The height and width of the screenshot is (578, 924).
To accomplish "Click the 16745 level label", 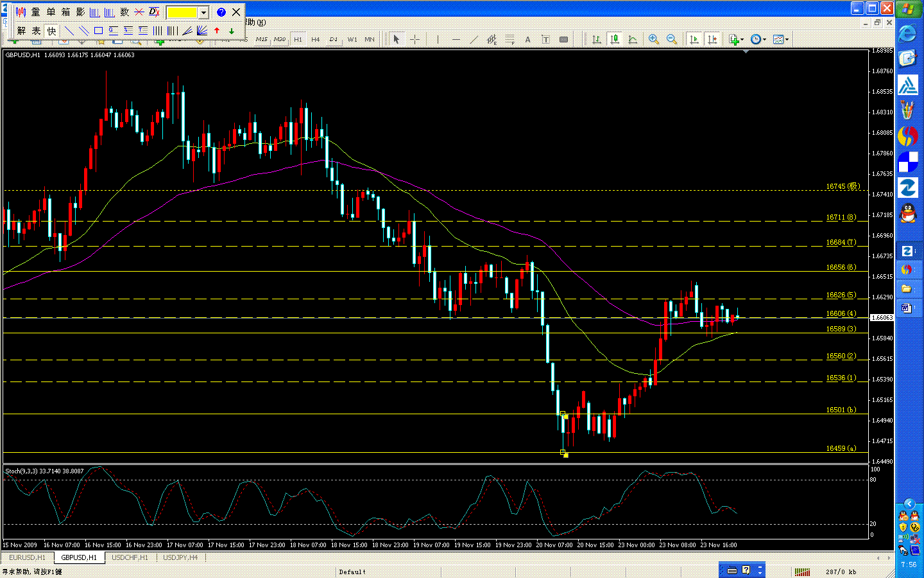I will click(843, 186).
